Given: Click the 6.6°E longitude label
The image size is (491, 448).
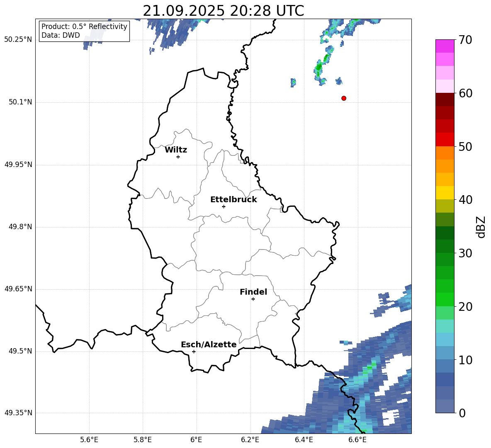Looking at the screenshot, I should pos(357,440).
